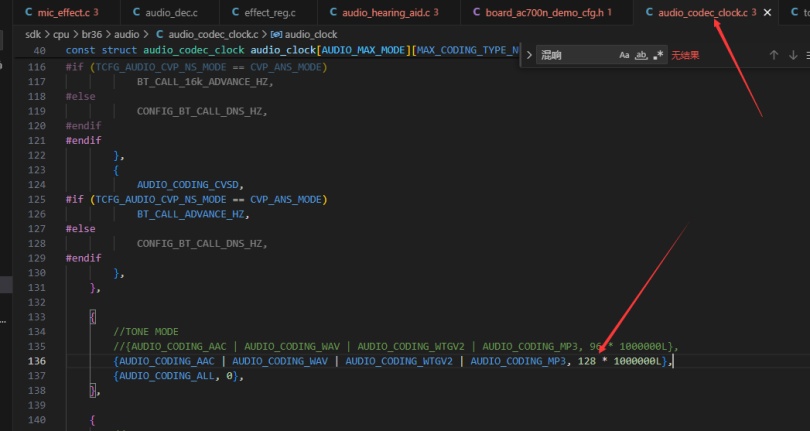Click the 128 value on line 136

[x=587, y=361]
